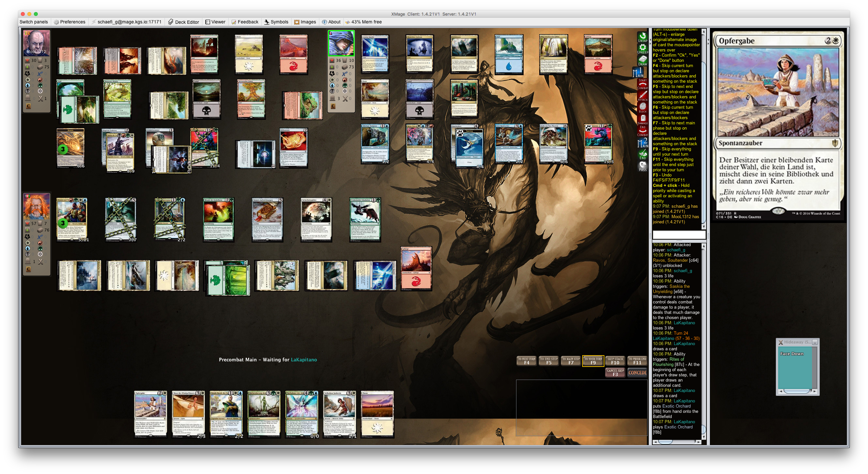The image size is (868, 474).
Task: Open the Symbols toolbar item
Action: click(x=276, y=22)
